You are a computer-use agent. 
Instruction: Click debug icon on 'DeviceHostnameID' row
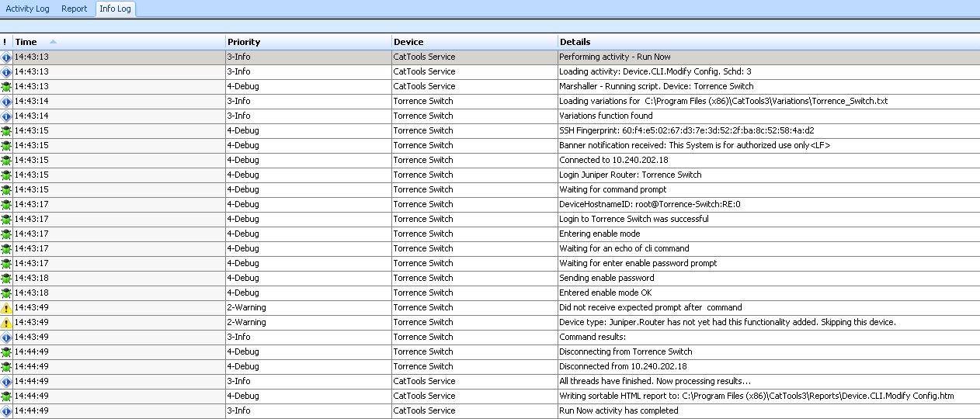coord(6,205)
